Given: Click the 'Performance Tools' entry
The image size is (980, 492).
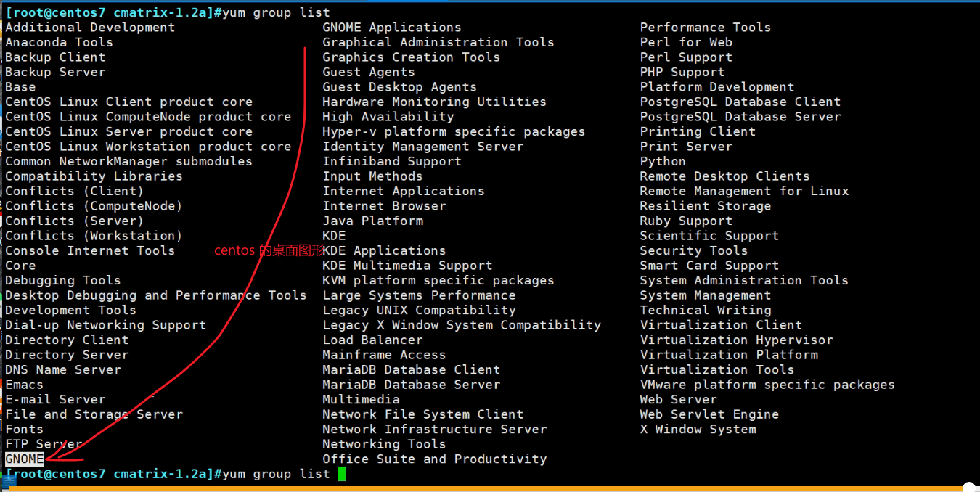Looking at the screenshot, I should 705,28.
